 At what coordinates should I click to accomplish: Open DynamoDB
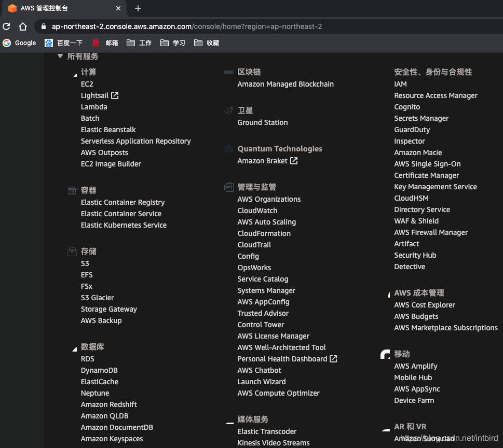(99, 370)
